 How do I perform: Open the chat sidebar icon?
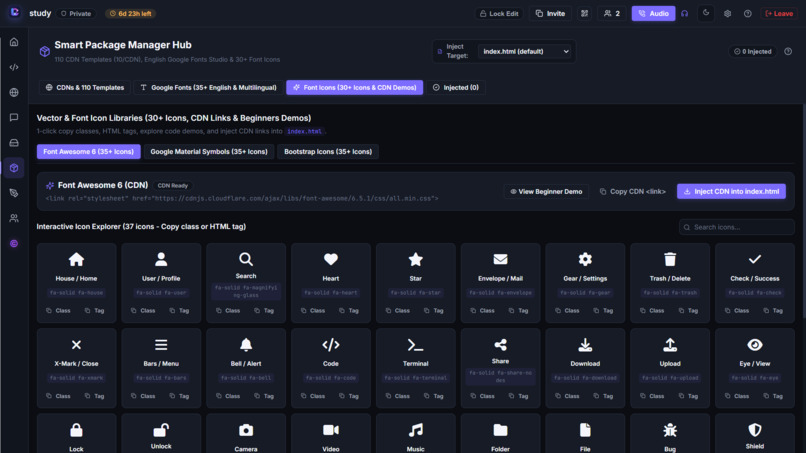coord(14,118)
